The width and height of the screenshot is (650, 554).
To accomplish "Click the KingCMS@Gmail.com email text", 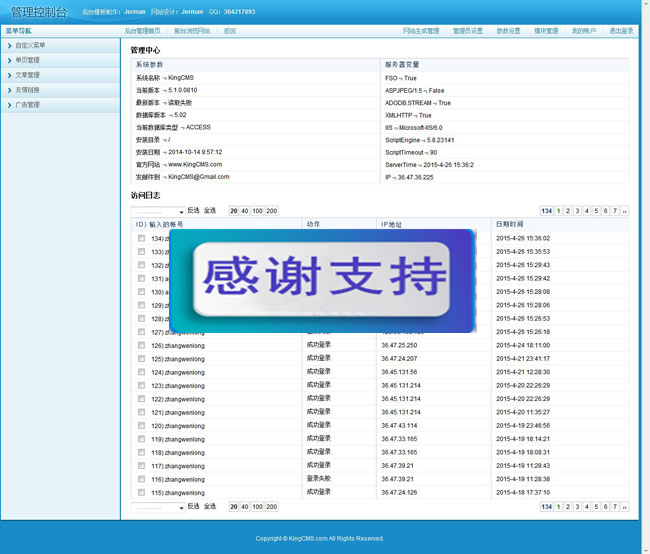I will (199, 177).
